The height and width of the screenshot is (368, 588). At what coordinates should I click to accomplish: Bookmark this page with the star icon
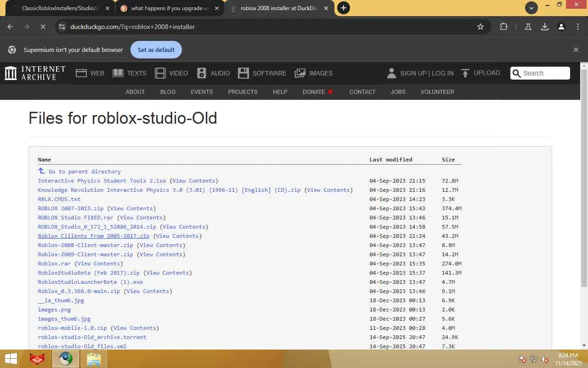[481, 27]
